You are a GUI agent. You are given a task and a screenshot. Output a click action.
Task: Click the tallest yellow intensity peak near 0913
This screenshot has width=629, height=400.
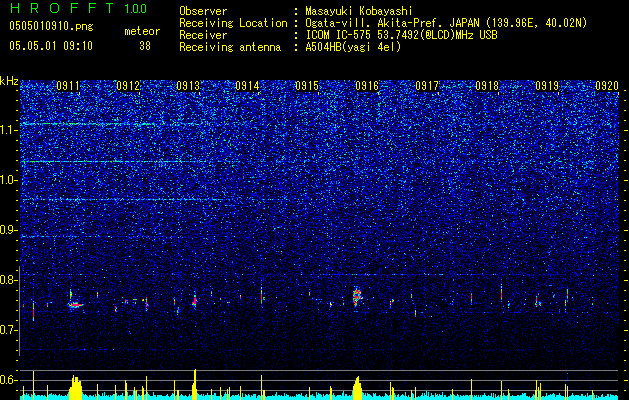(x=195, y=382)
